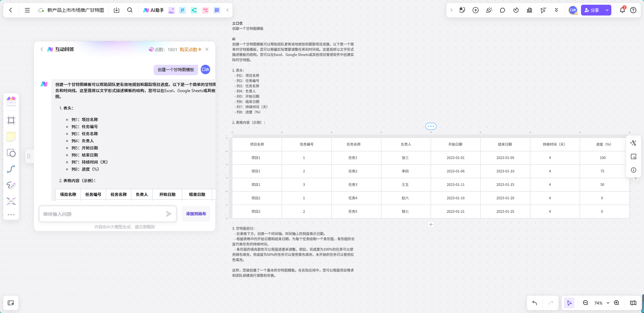Click the hand-and-frame tool in the right toolbar

462,10
